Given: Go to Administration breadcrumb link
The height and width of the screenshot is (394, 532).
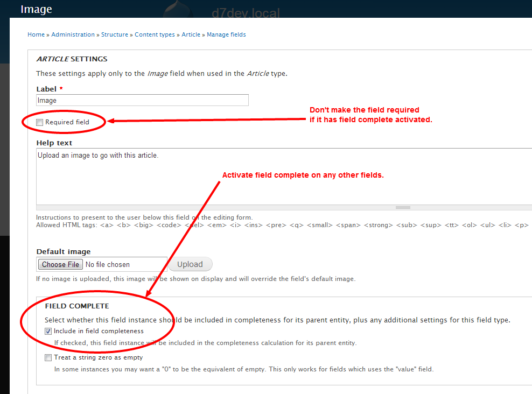Looking at the screenshot, I should click(73, 34).
